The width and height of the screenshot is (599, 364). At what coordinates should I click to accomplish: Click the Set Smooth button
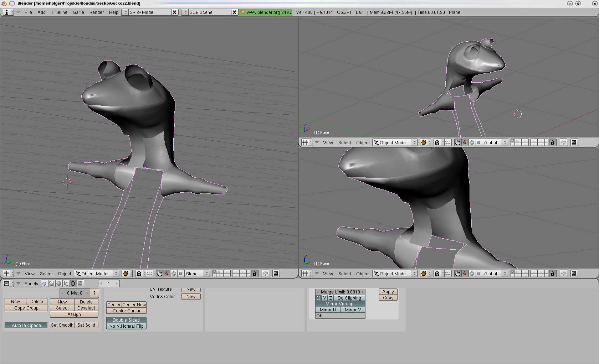pos(62,325)
